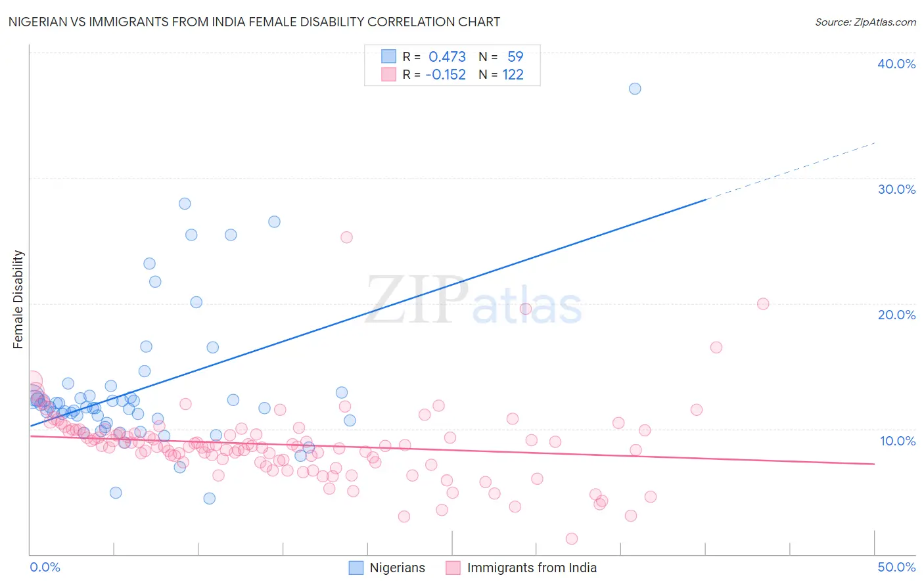This screenshot has height=586, width=924.
Task: Click the blue Nigerians legend swatch at bottom
Action: (x=356, y=568)
